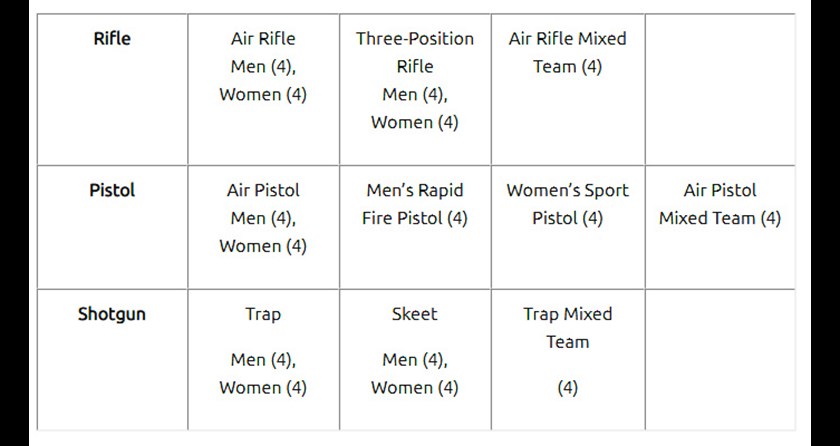Click the Air Pistol Mixed Team cell
840x446 pixels.
720,228
